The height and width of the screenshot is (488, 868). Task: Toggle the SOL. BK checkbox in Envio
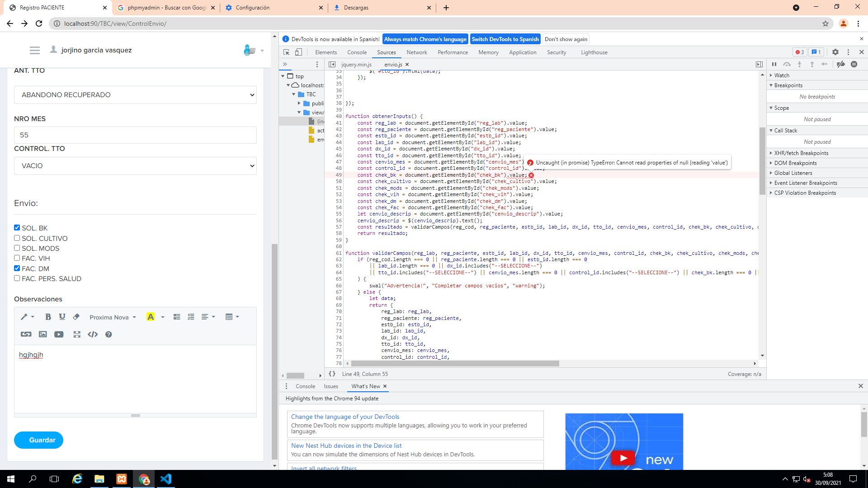(17, 228)
